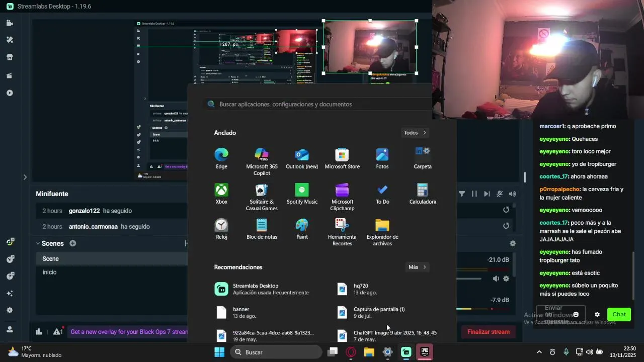Open Streamlabs recordings play icon in sidebar

[x=10, y=93]
